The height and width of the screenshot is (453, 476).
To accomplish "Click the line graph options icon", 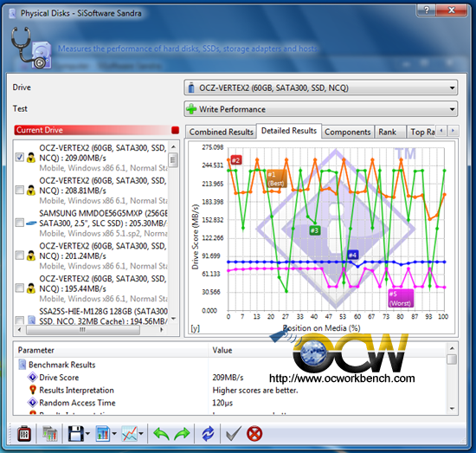I will pos(129,434).
